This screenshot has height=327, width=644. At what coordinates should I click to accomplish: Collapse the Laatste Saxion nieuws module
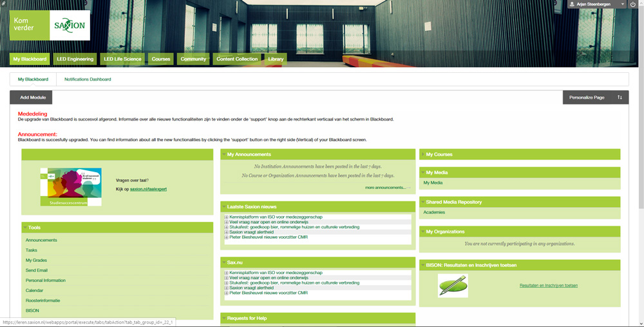(x=224, y=207)
